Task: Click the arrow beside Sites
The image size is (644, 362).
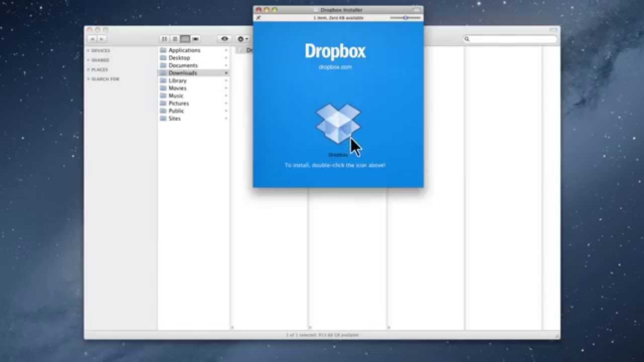Action: (226, 118)
